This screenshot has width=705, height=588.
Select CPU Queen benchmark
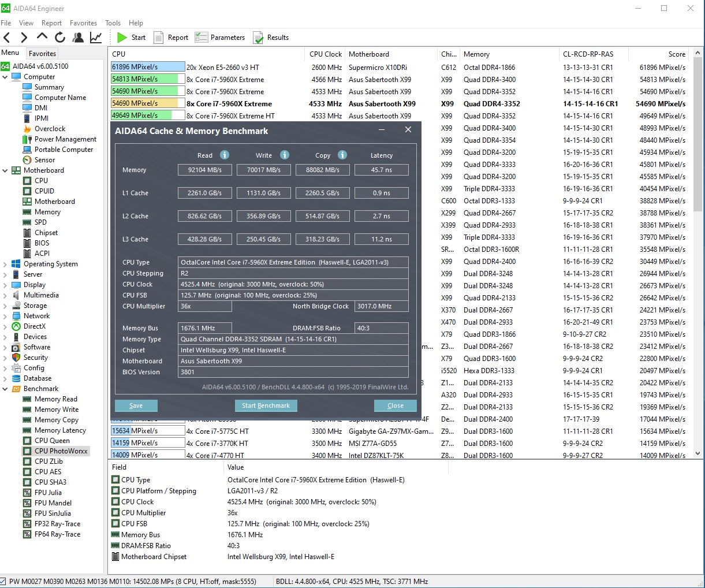point(52,441)
